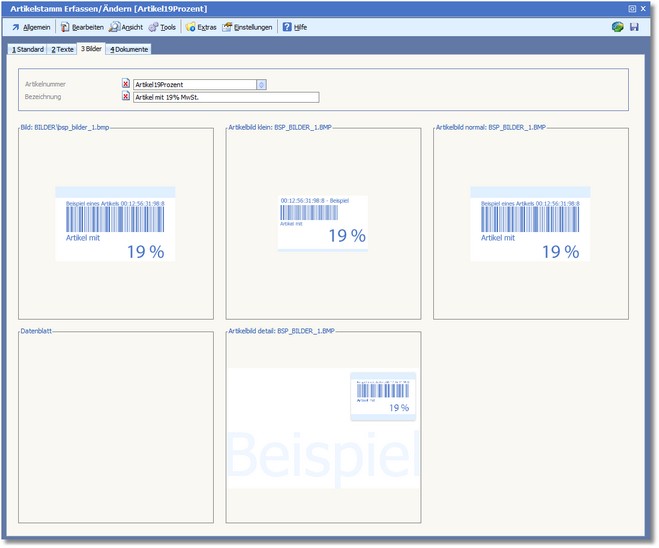Open Einstellungen settings menu
This screenshot has width=659, height=548.
click(x=247, y=27)
